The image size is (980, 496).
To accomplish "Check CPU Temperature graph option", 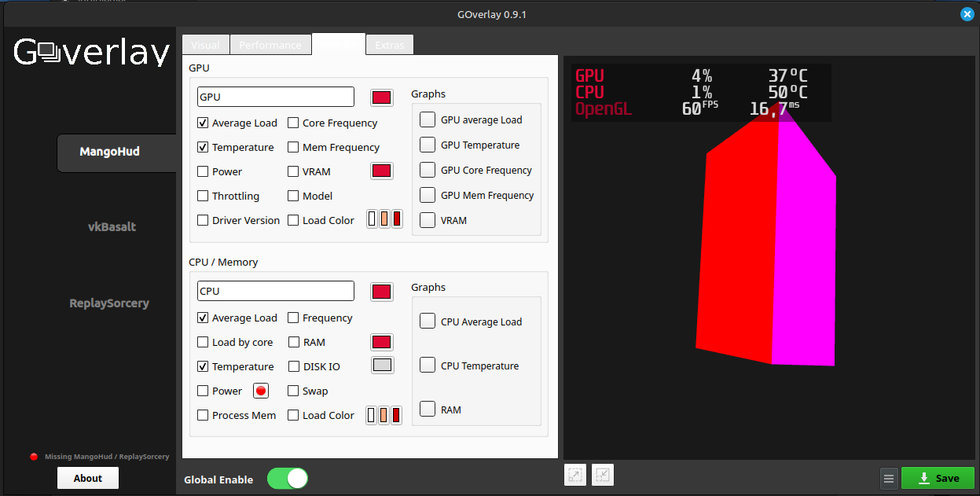I will click(428, 365).
